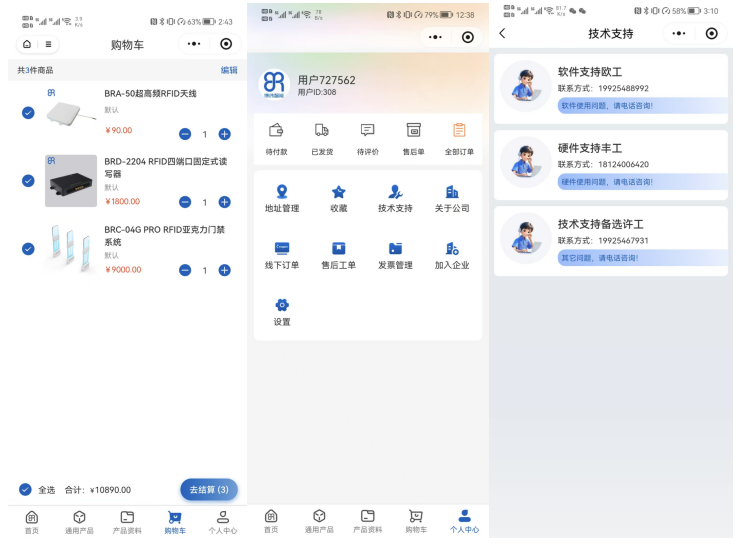Open 全部订单 list
This screenshot has height=558, width=742.
tap(459, 139)
